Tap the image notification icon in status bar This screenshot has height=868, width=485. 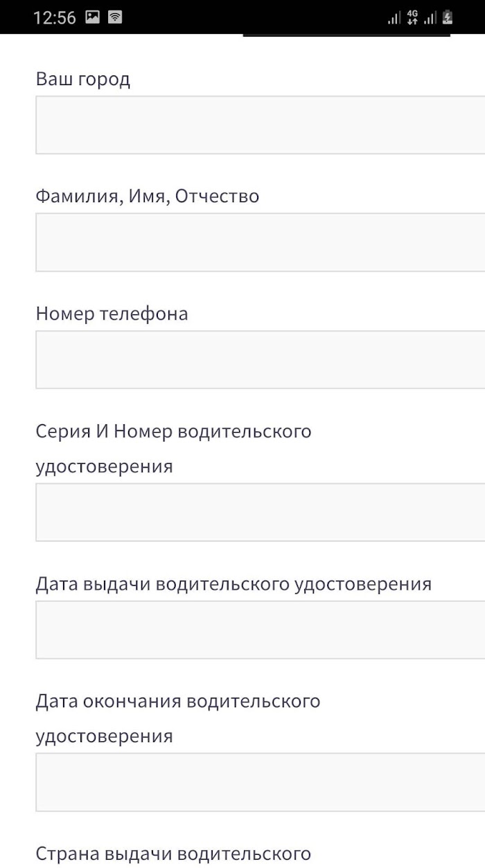coord(93,17)
